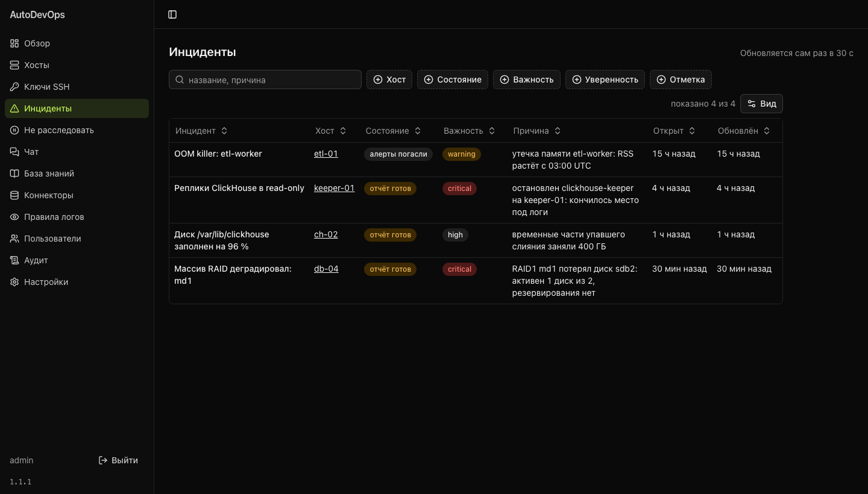This screenshot has height=494, width=868.
Task: Click the Пользователи people icon
Action: pyautogui.click(x=14, y=239)
